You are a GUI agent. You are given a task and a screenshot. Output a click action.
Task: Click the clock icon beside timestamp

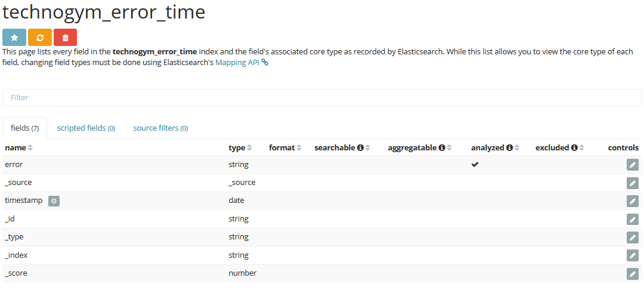[x=54, y=201]
